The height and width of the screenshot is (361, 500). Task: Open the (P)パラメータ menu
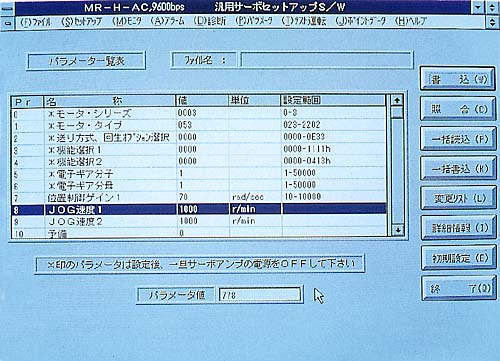(254, 21)
